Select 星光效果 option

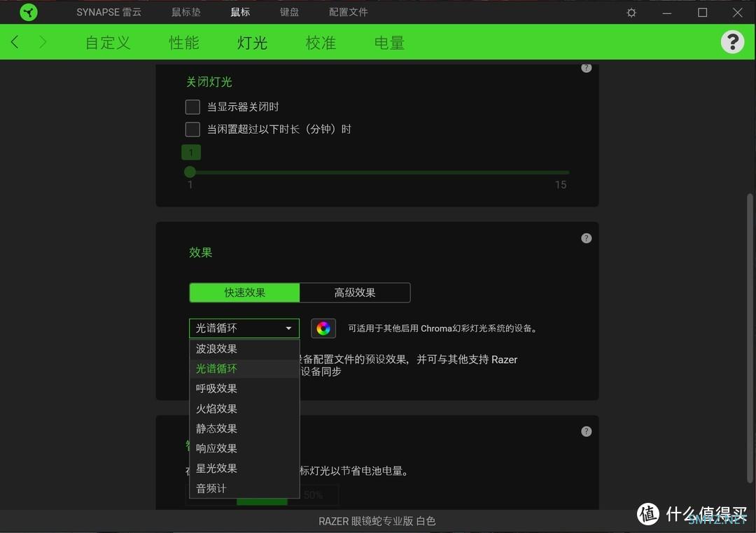(x=244, y=468)
